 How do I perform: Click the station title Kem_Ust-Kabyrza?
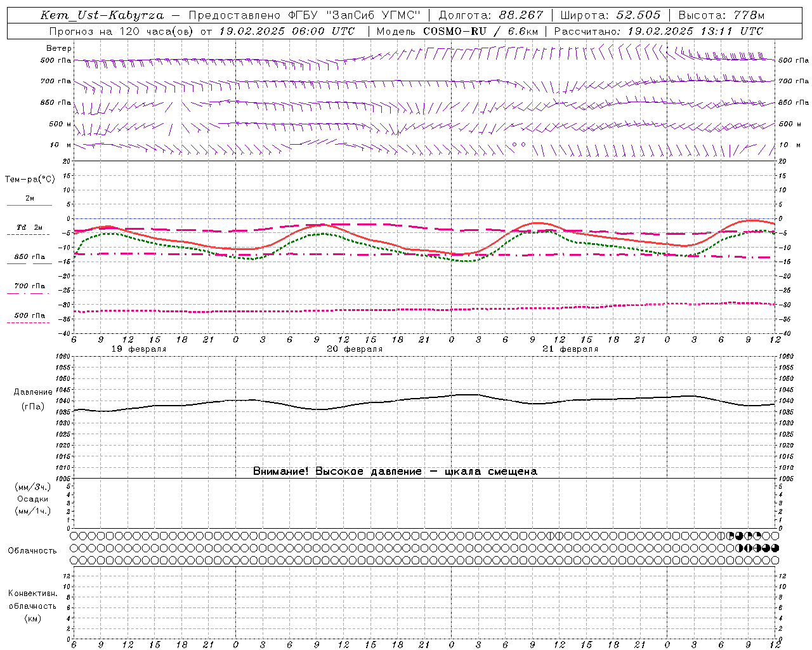coord(102,15)
